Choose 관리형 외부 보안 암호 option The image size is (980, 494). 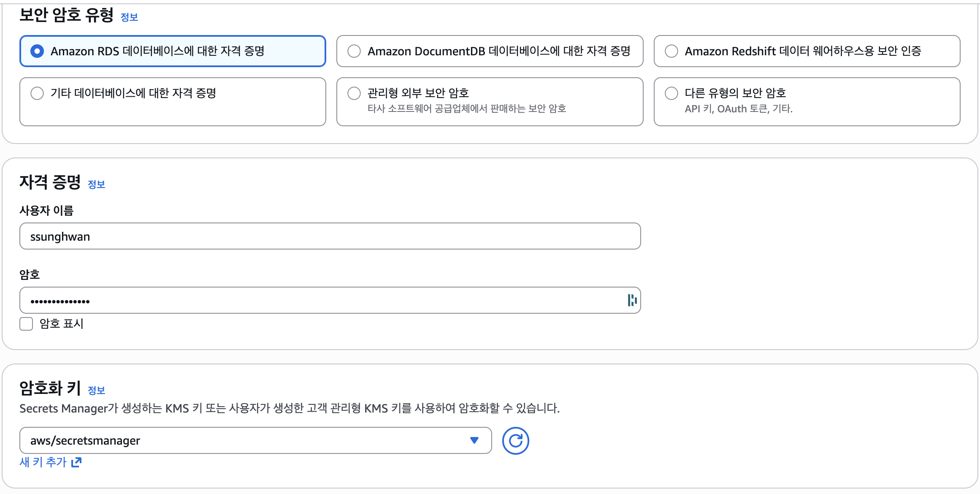490,102
